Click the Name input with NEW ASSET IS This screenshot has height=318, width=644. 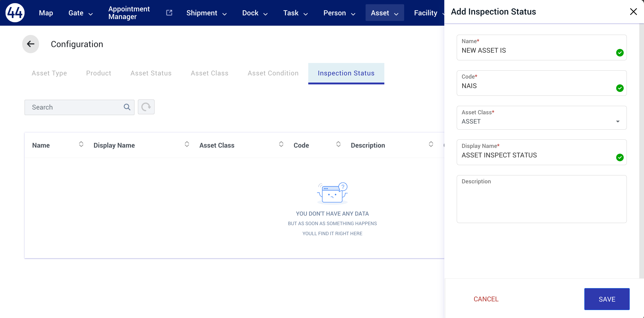point(542,48)
